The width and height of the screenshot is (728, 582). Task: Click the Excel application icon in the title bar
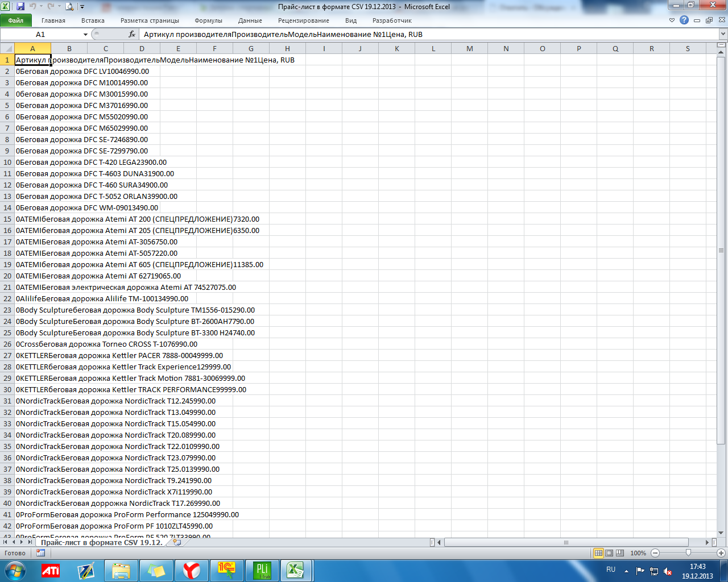[6, 7]
